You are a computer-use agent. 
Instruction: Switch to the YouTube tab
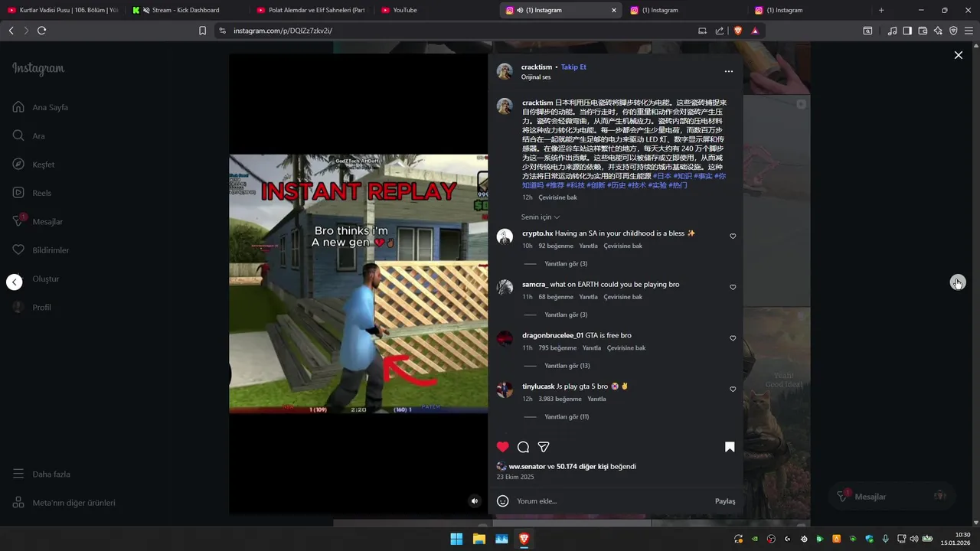[435, 10]
